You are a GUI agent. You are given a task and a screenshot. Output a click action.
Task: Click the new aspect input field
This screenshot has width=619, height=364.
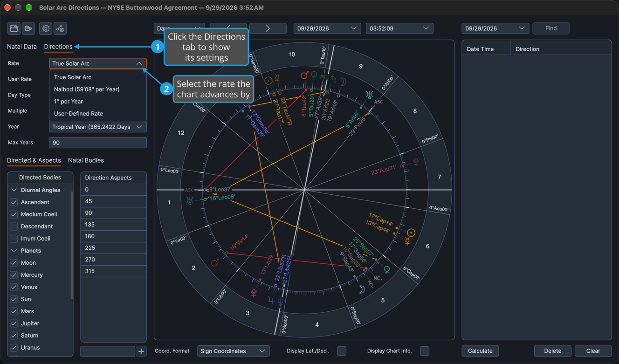pos(108,351)
